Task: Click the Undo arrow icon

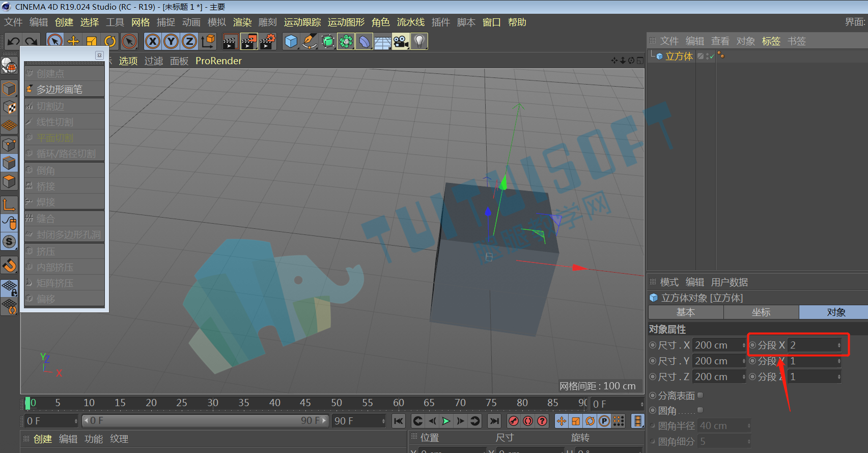Action: coord(14,41)
